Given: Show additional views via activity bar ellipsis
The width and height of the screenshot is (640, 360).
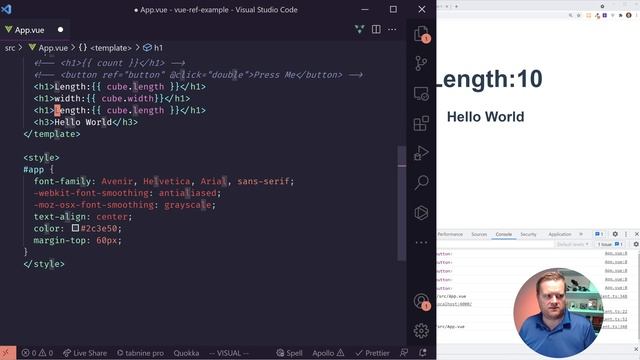Looking at the screenshot, I should click(421, 242).
